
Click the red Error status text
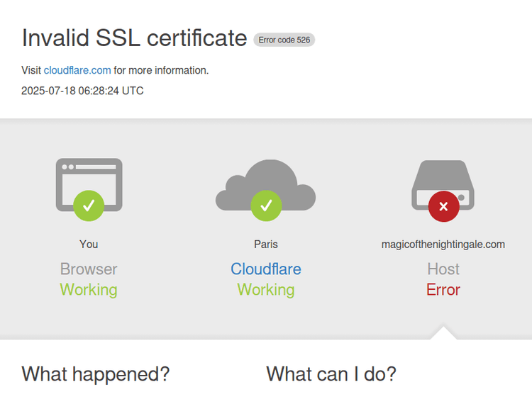click(443, 290)
